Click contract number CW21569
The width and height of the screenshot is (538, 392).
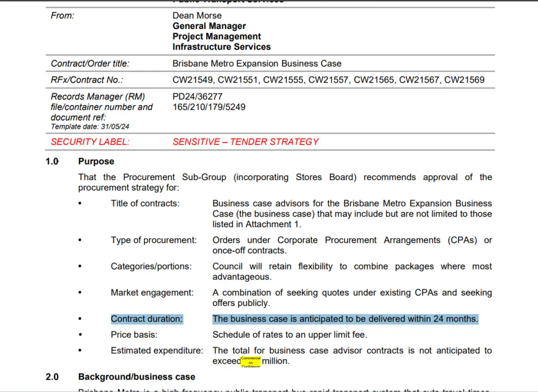click(464, 80)
